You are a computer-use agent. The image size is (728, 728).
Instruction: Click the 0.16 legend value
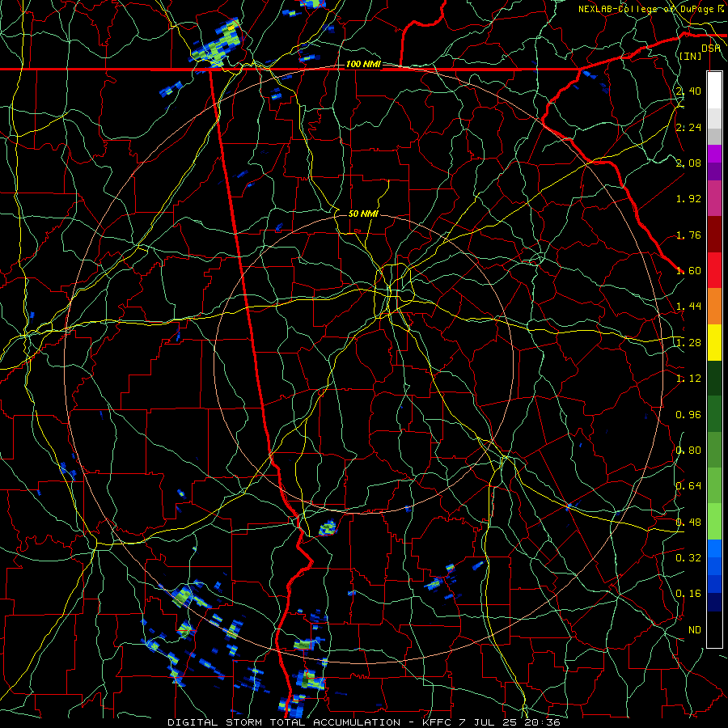[688, 594]
